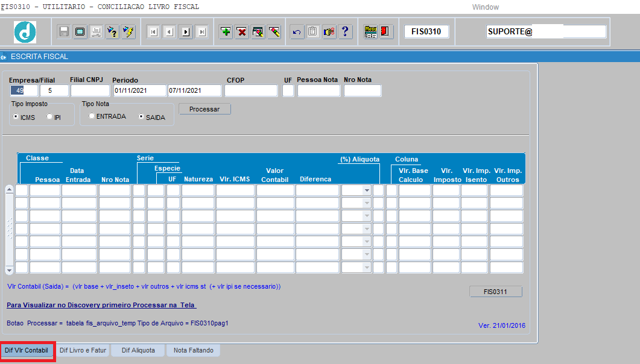Delete record with the red X icon

[242, 32]
